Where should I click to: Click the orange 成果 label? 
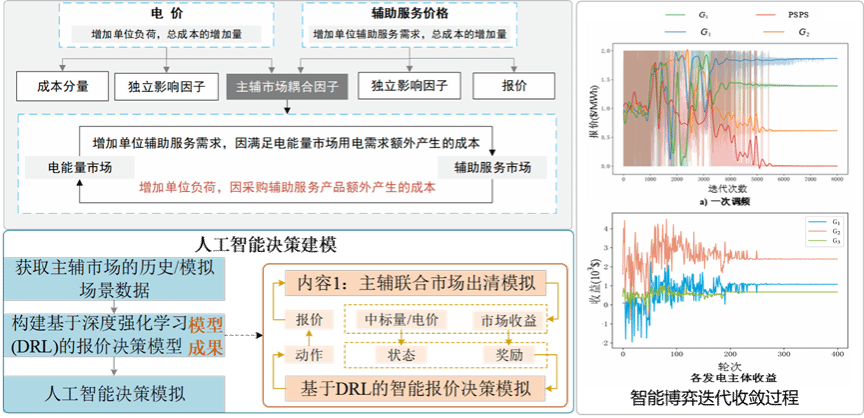pos(208,350)
